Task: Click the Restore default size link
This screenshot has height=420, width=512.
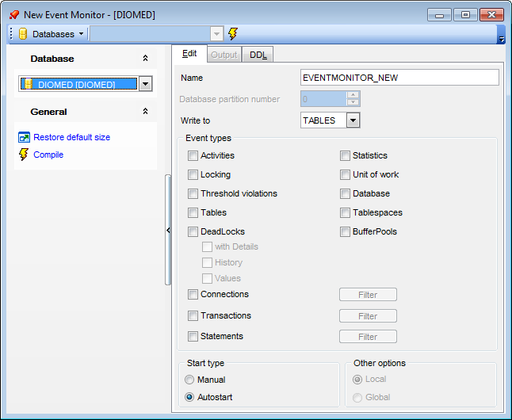Action: click(x=72, y=138)
